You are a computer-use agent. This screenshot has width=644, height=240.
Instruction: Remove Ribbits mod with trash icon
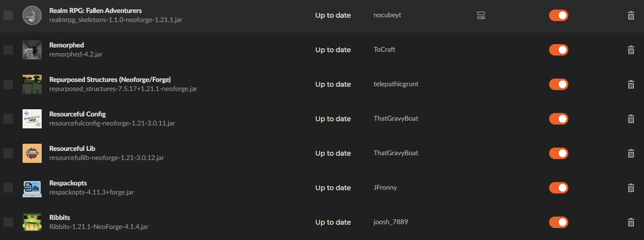[x=631, y=222]
